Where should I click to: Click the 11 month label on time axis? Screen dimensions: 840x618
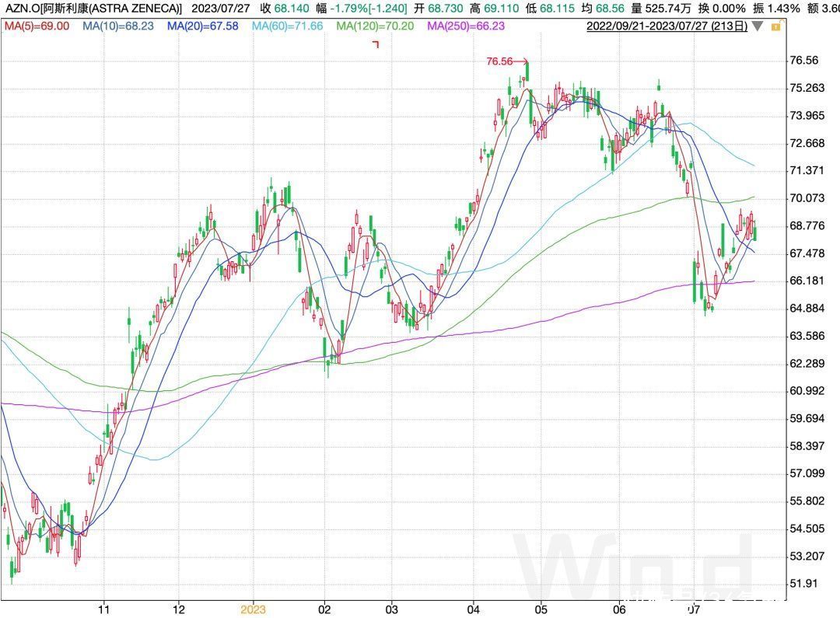tap(104, 609)
